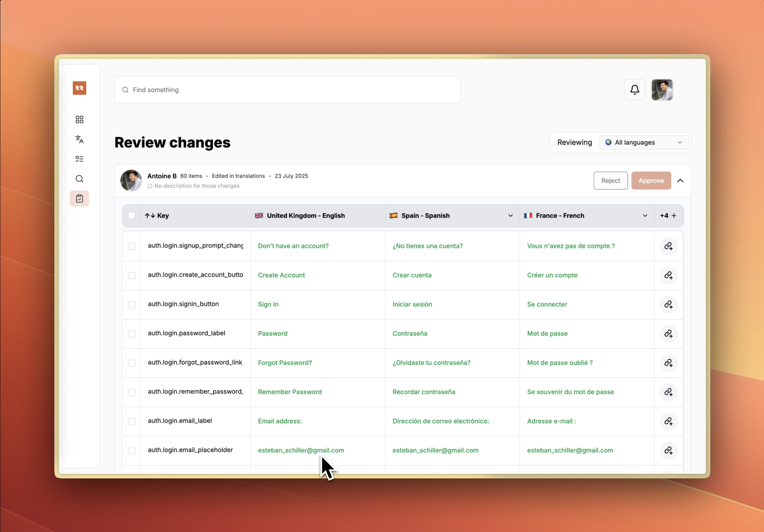This screenshot has width=764, height=532.
Task: Click the search icon in sidebar
Action: [x=79, y=179]
